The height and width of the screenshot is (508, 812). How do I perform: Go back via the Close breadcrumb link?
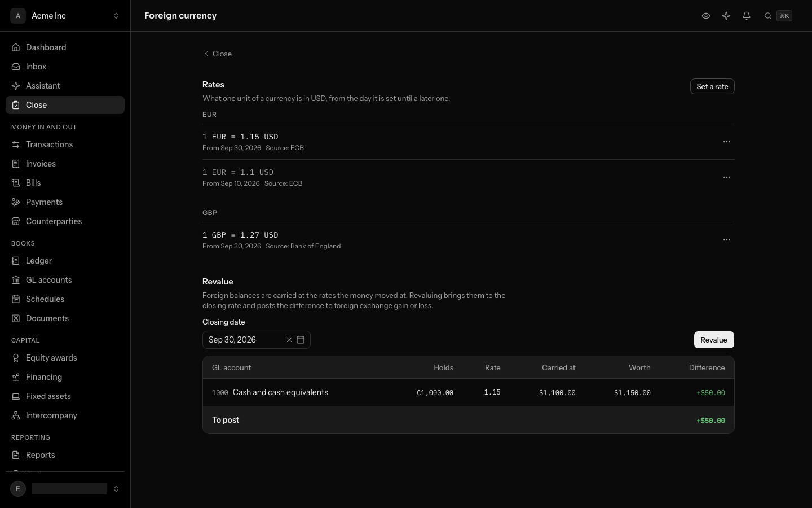218,54
